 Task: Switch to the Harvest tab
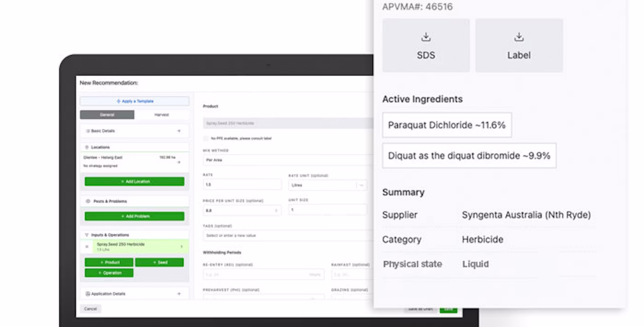(162, 115)
